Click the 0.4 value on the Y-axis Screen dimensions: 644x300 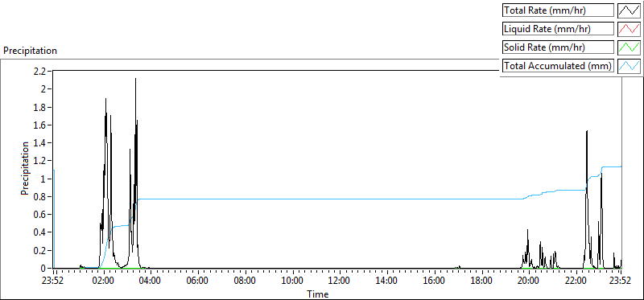(x=40, y=232)
